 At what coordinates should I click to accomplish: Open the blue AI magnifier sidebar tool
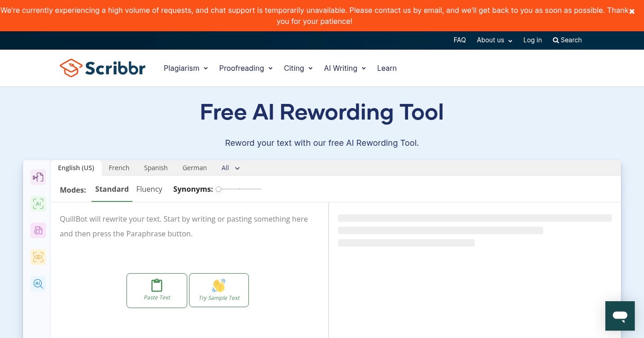point(38,284)
